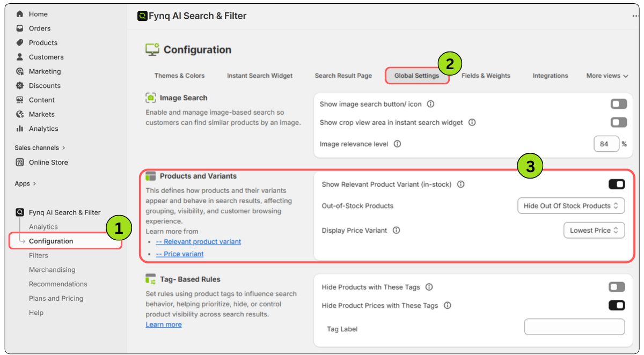Click info icon beside Show crop view area
644x355 pixels.
point(472,122)
